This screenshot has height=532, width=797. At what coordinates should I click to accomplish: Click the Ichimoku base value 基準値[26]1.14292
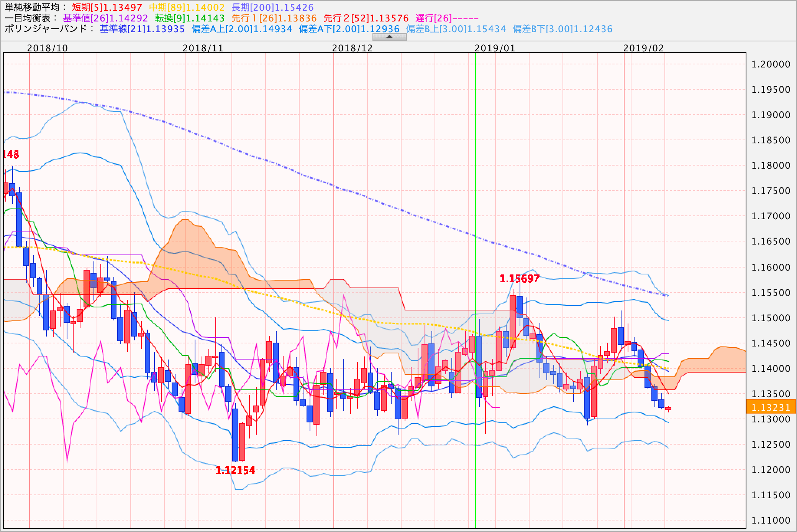click(x=105, y=18)
